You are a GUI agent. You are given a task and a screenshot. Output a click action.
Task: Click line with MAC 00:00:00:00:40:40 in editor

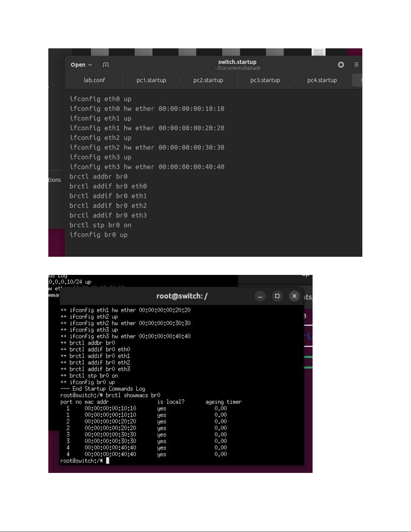147,167
